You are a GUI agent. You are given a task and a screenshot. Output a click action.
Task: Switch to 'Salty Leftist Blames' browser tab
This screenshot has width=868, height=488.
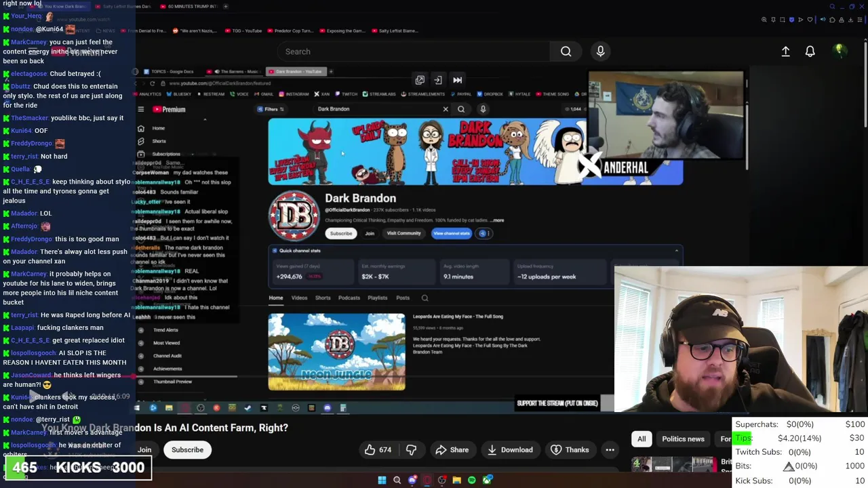124,6
